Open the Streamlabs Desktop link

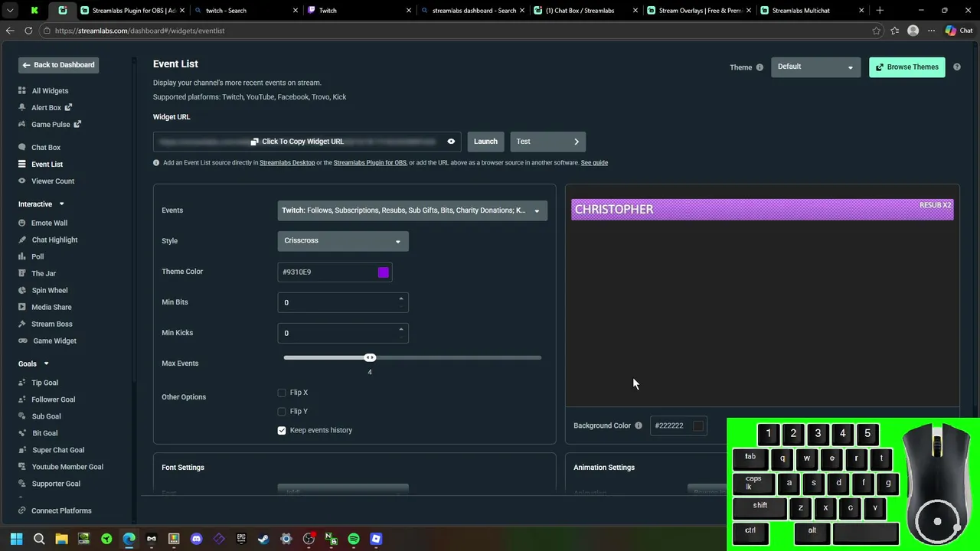[x=287, y=163]
